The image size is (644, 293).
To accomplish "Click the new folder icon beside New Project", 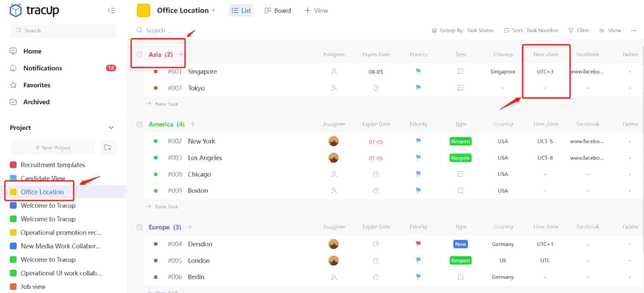I will pos(108,148).
